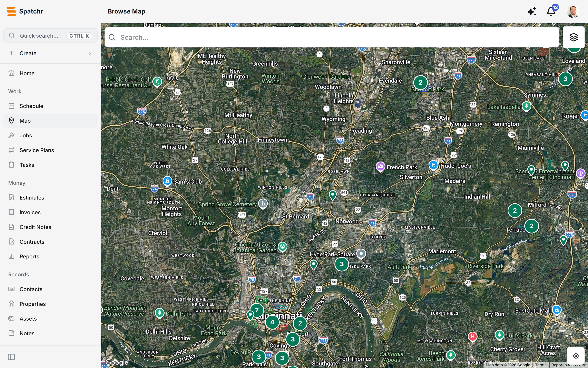Click the 2 cluster near Summit Park
The image size is (588, 368).
[421, 83]
